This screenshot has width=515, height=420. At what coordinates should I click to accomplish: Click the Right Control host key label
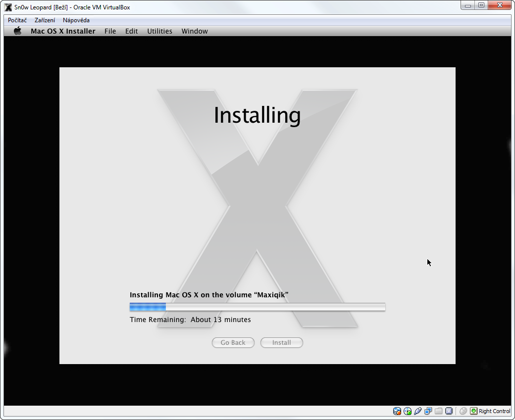click(x=494, y=411)
